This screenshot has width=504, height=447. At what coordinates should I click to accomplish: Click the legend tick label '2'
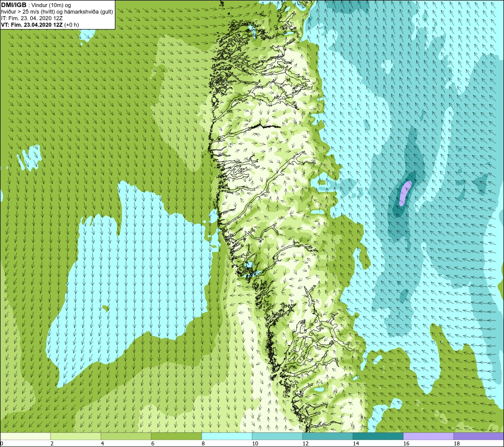(52, 444)
